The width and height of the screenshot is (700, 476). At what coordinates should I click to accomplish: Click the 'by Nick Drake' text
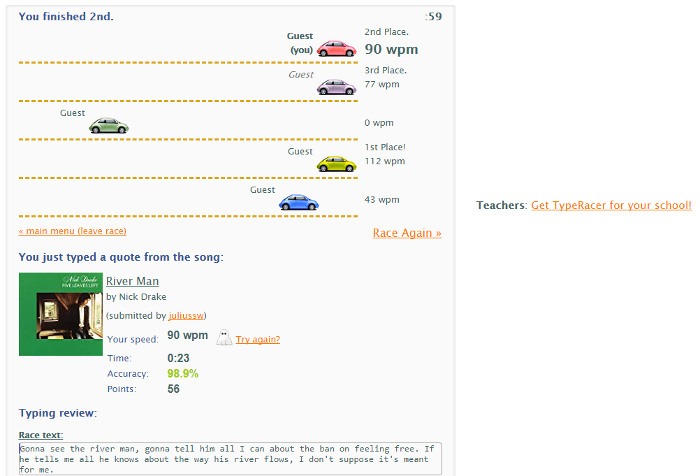[136, 296]
